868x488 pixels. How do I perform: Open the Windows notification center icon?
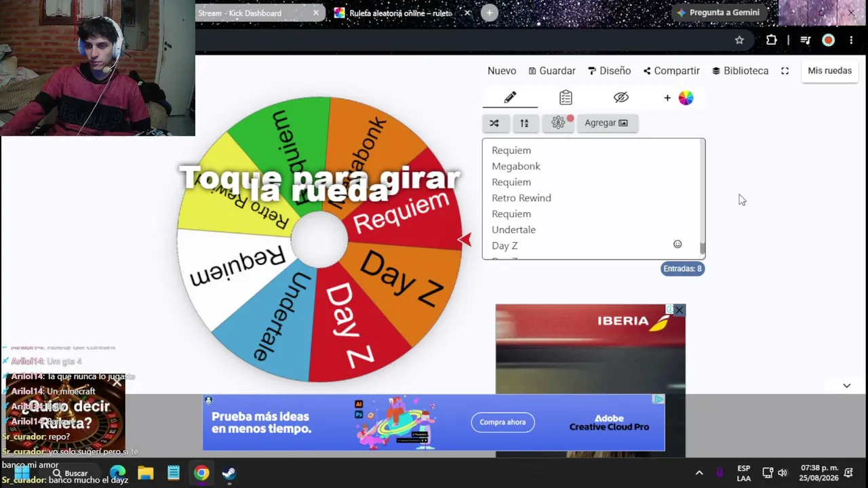coord(848,472)
